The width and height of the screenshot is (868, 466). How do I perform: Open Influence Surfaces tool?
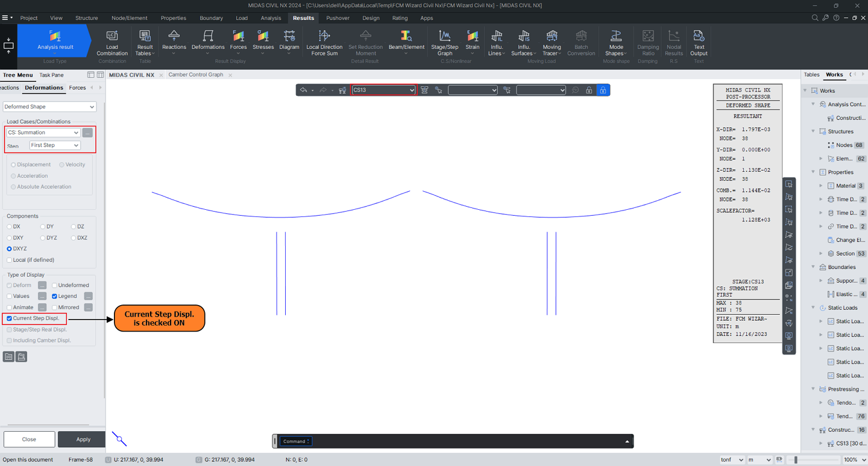click(524, 43)
